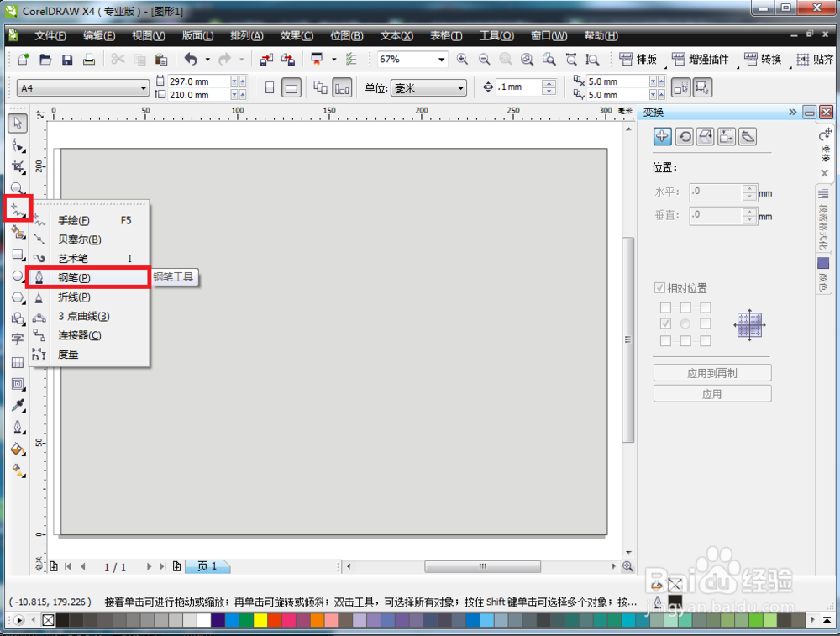Click the Save icon
Viewport: 840px width, 636px height.
[67, 59]
